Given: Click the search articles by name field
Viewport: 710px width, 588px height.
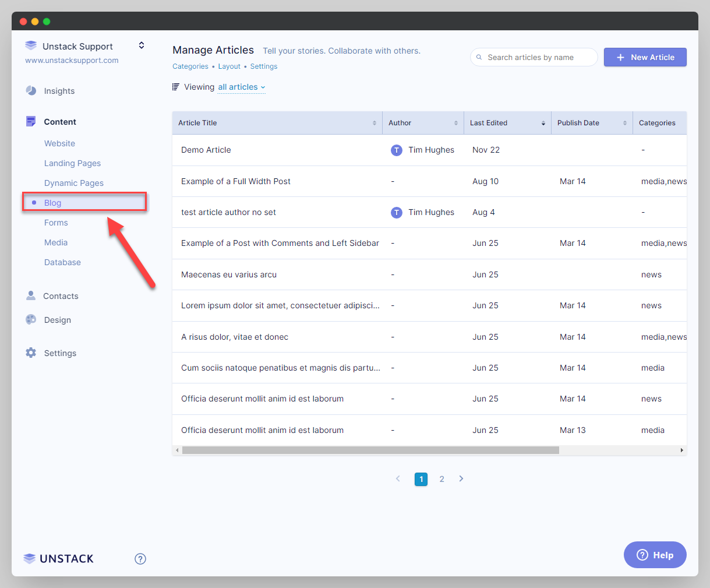Looking at the screenshot, I should coord(534,57).
